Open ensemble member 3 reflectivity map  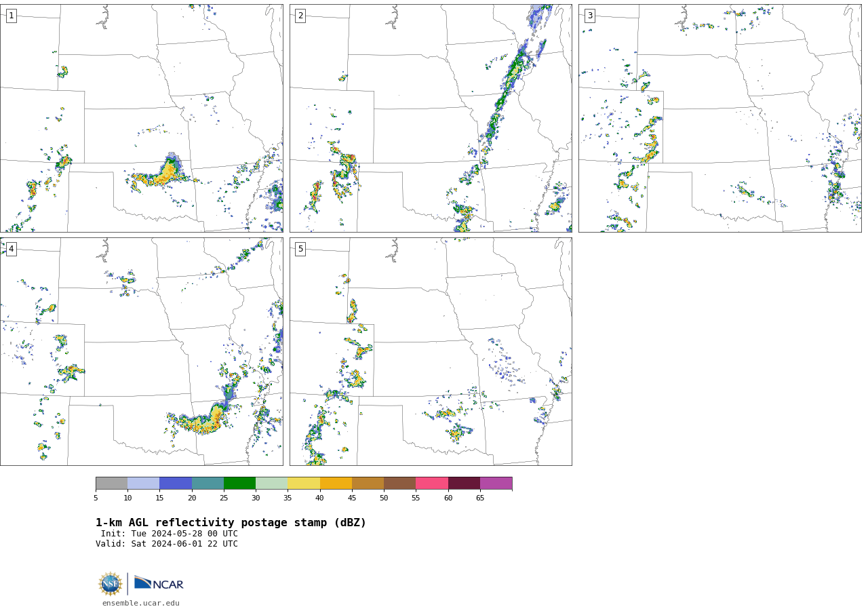pos(720,118)
